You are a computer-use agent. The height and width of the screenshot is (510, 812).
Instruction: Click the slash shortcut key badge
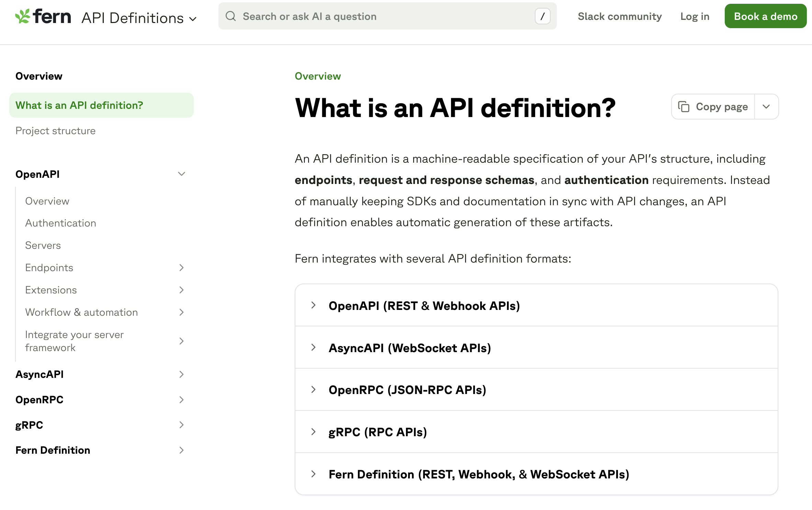542,16
